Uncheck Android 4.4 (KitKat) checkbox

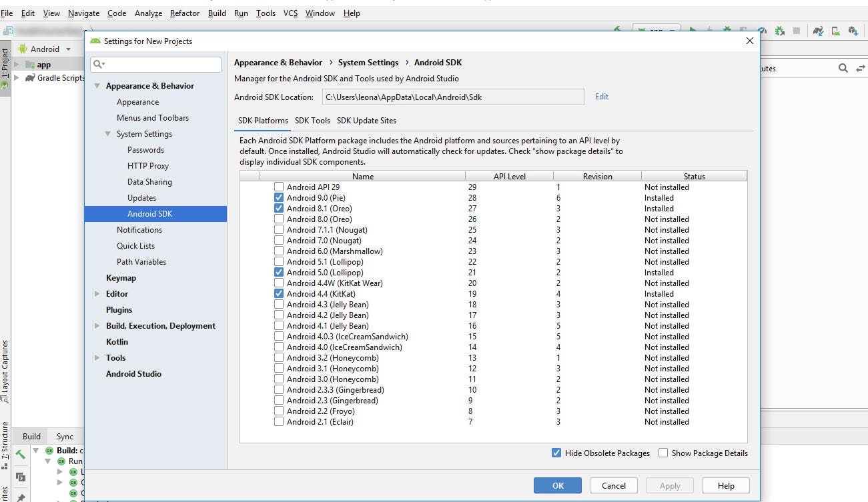tap(279, 294)
